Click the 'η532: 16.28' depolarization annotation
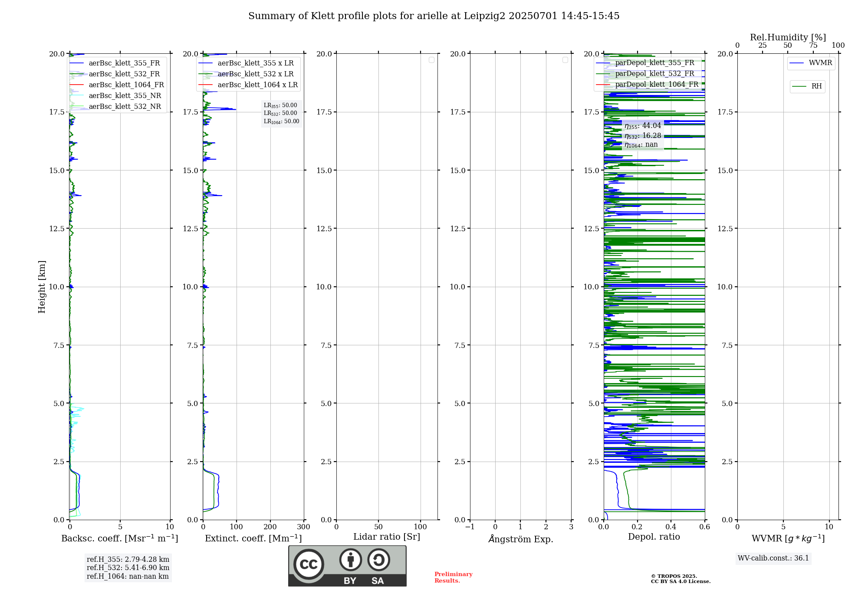This screenshot has width=868, height=590. 643,136
